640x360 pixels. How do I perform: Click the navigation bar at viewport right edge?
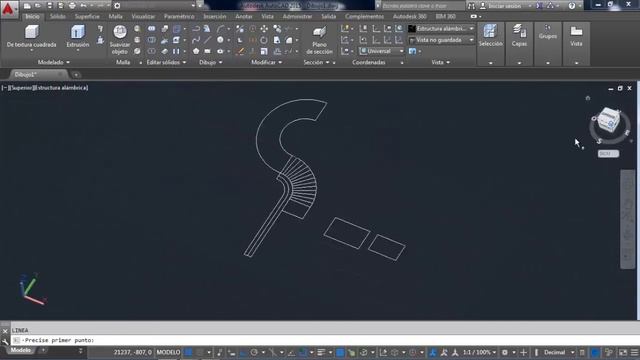(x=627, y=219)
